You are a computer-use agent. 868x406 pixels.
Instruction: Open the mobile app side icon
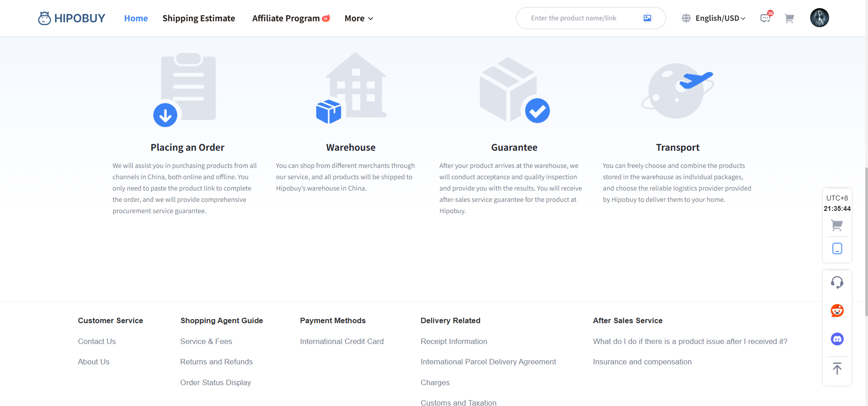point(837,248)
